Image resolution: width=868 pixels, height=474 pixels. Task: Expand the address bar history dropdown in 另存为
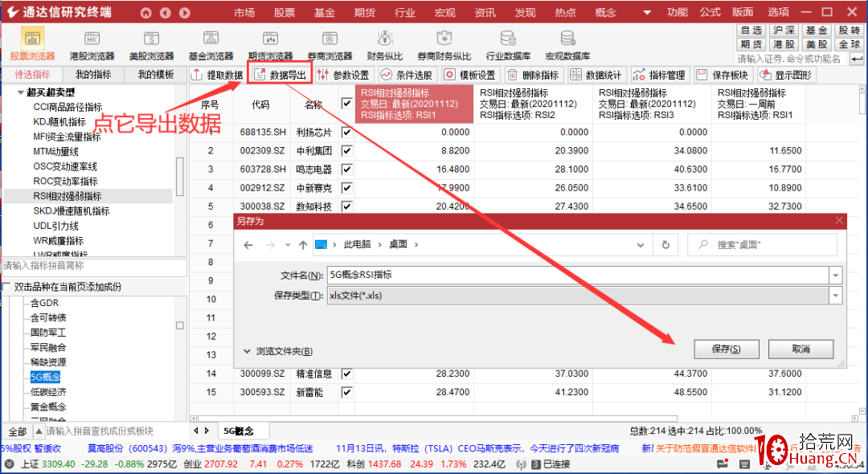tap(641, 245)
